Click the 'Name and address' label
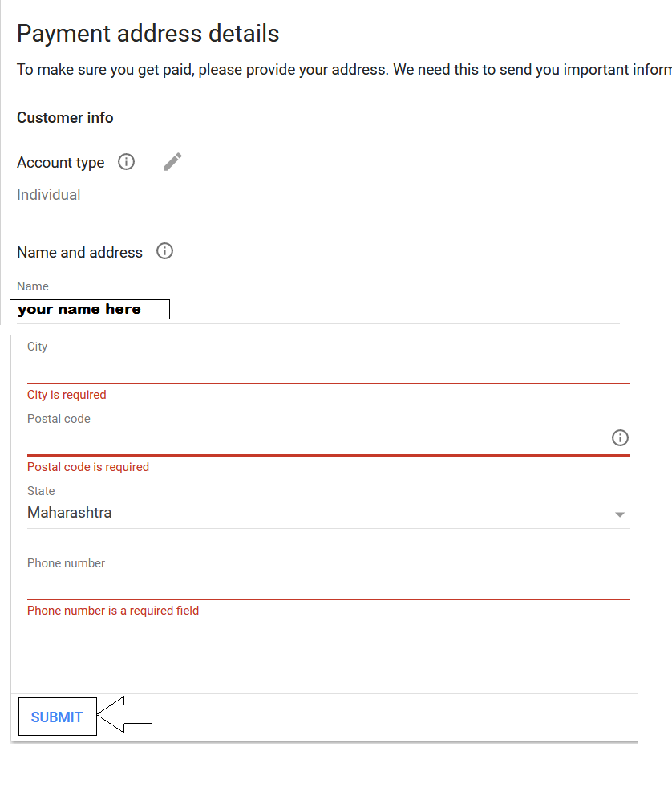672x796 pixels. 79,253
